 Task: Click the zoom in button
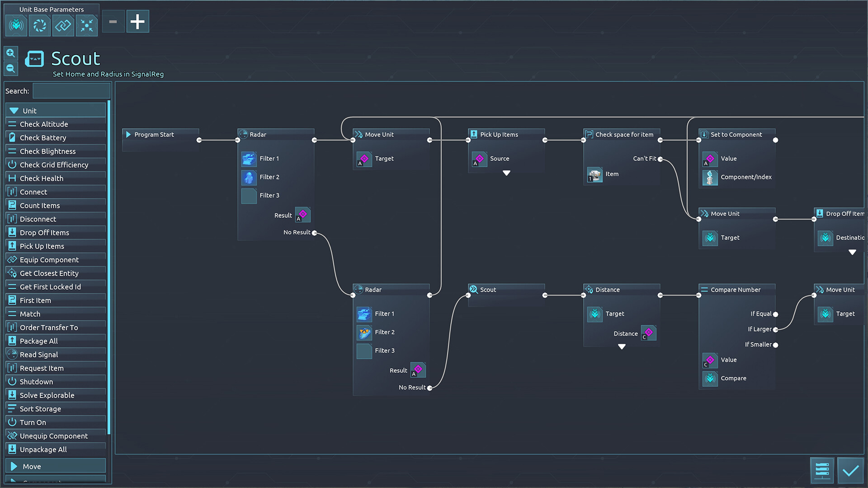pyautogui.click(x=11, y=53)
